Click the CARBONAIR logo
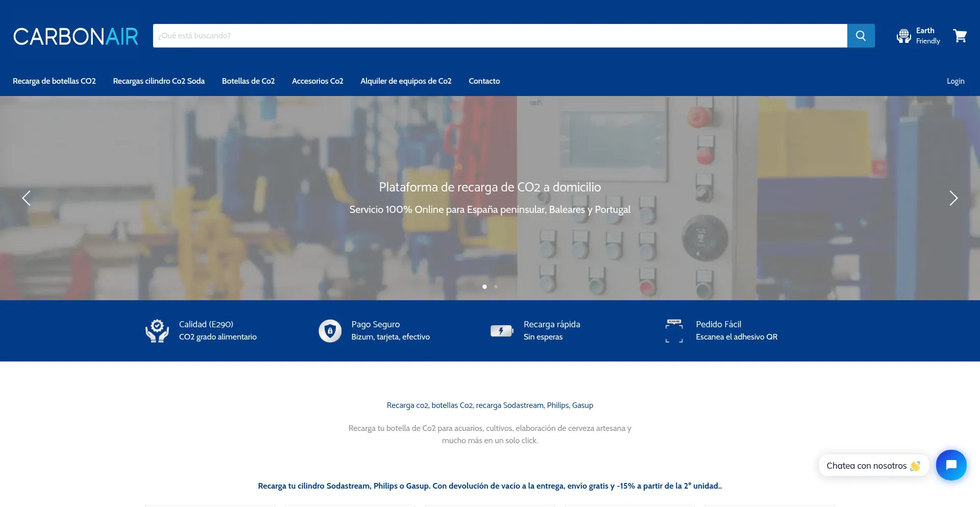The image size is (980, 507). point(76,36)
